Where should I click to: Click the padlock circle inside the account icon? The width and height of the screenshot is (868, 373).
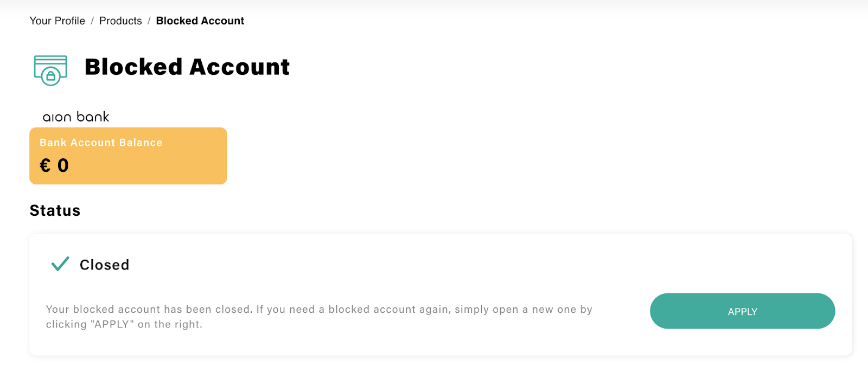[50, 76]
